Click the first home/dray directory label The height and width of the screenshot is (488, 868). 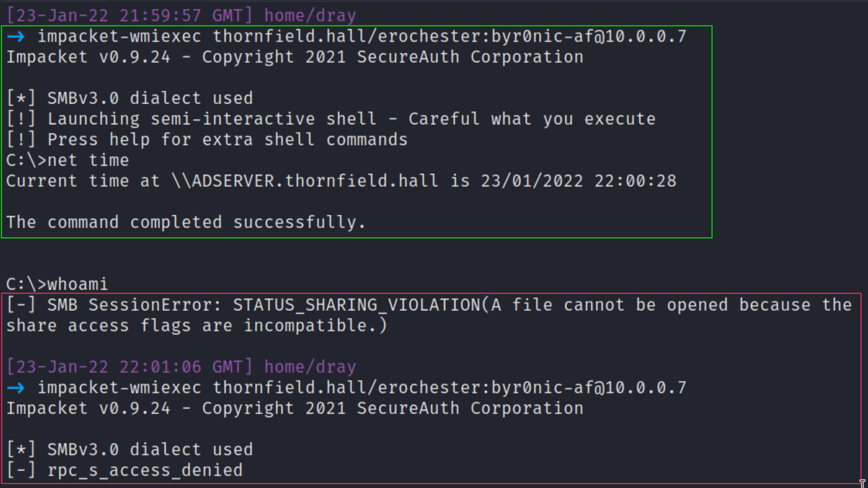[x=310, y=16]
